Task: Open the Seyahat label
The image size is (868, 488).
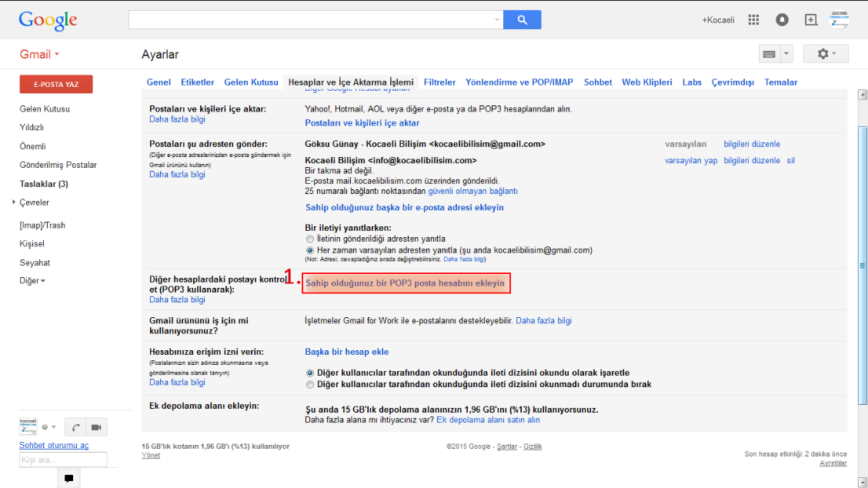Action: click(x=35, y=262)
